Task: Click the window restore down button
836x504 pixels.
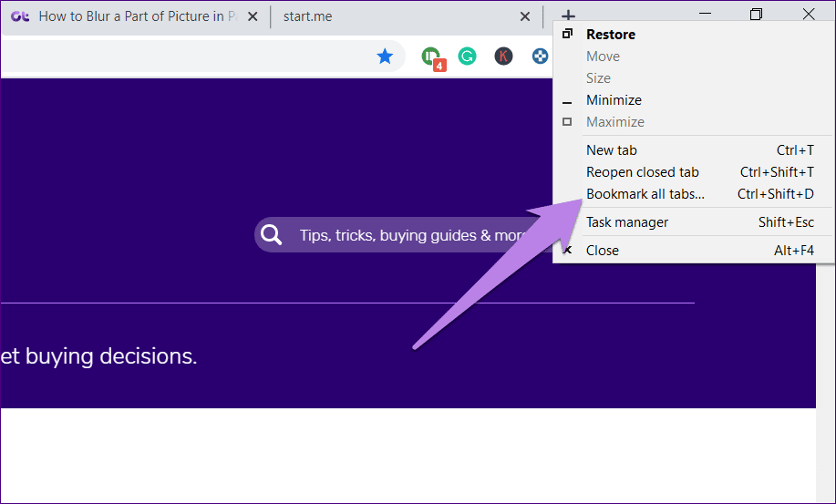Action: click(x=756, y=15)
